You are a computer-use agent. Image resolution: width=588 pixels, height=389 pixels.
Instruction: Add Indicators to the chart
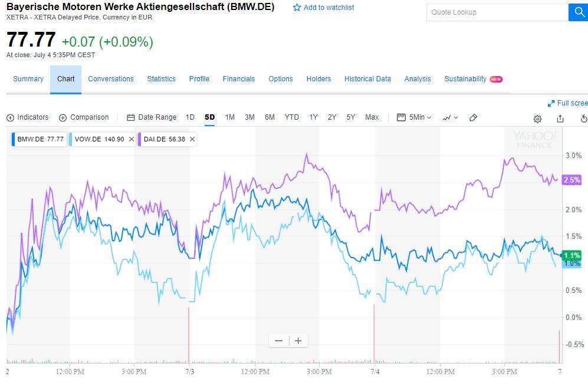(x=27, y=117)
